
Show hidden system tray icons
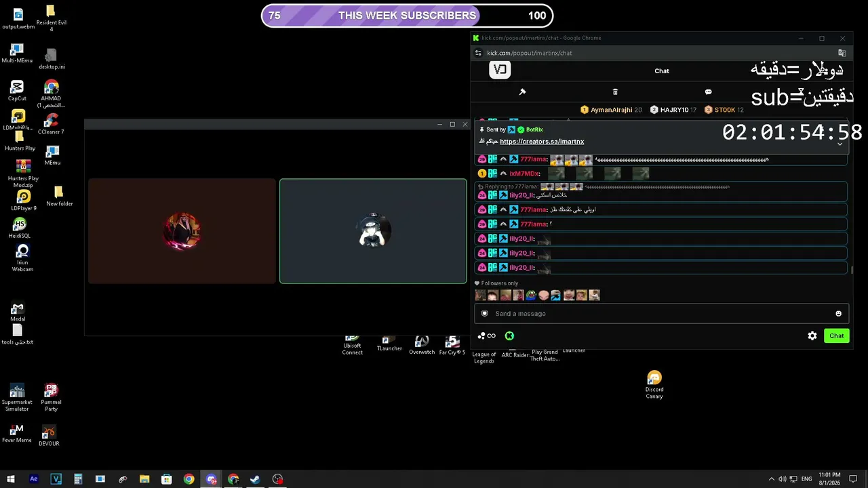771,479
